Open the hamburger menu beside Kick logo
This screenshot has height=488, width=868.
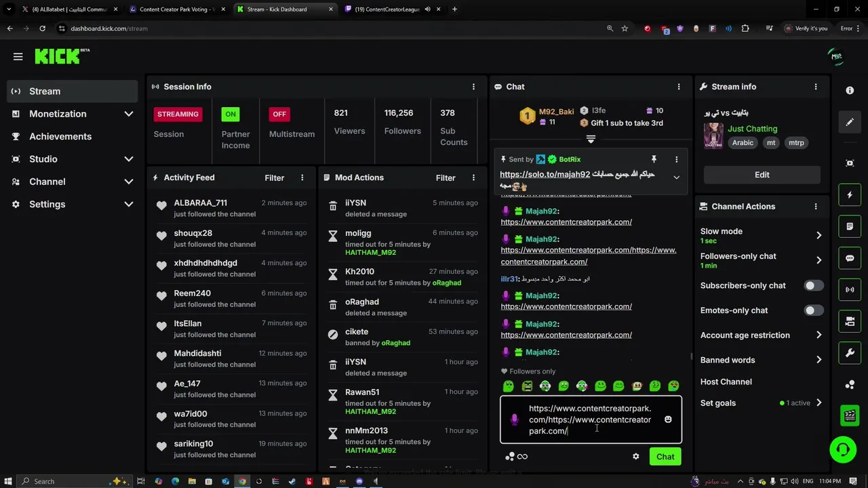[x=18, y=57]
